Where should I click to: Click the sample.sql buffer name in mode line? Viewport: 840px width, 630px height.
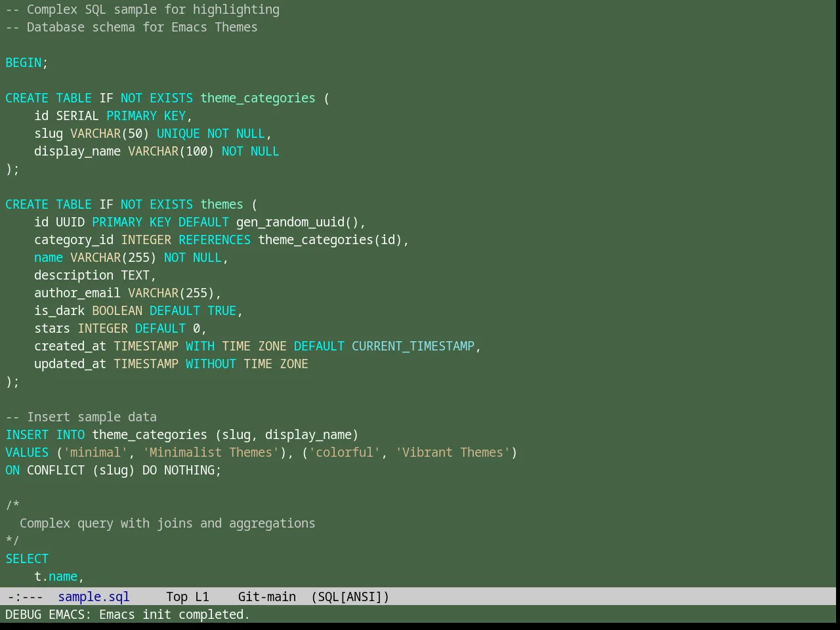[x=94, y=597]
